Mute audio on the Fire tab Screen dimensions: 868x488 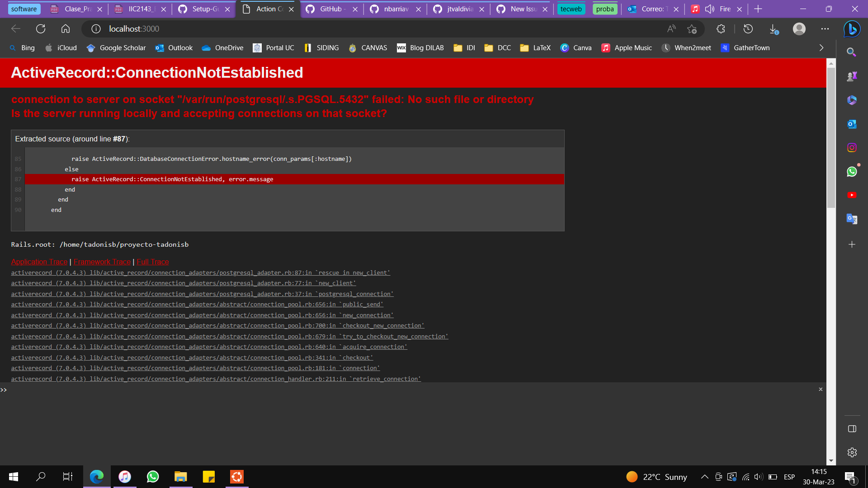[x=709, y=9]
